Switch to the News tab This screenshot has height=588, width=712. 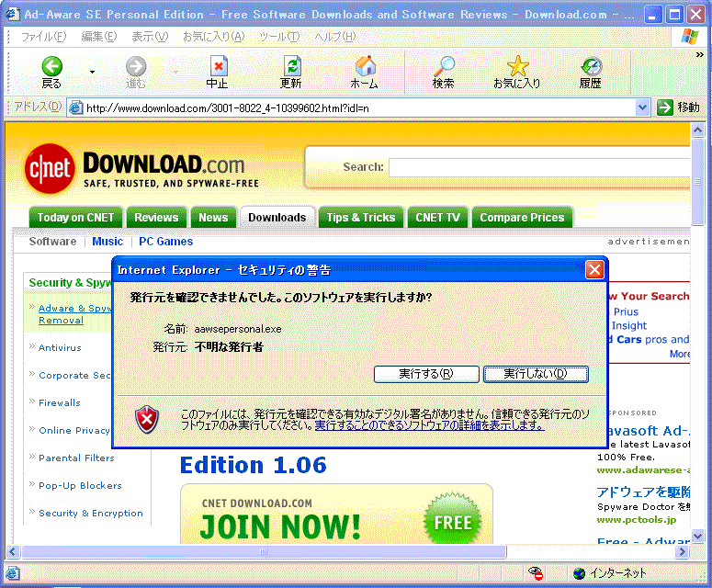213,218
